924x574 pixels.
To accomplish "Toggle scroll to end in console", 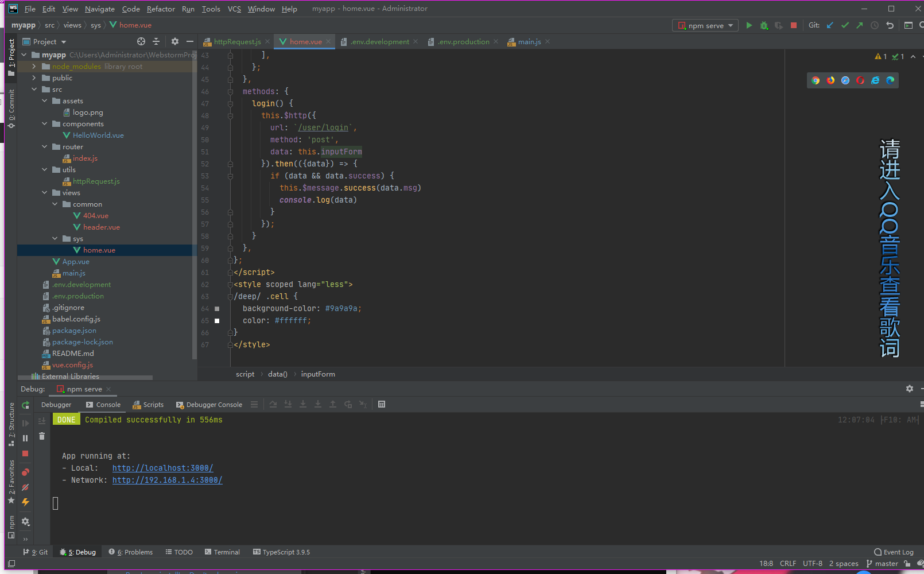I will tap(42, 421).
